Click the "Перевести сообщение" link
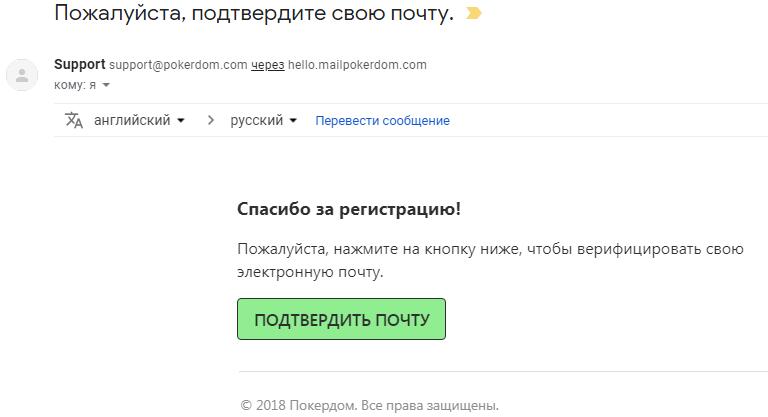Viewport: 768px width, 417px height. pyautogui.click(x=382, y=121)
